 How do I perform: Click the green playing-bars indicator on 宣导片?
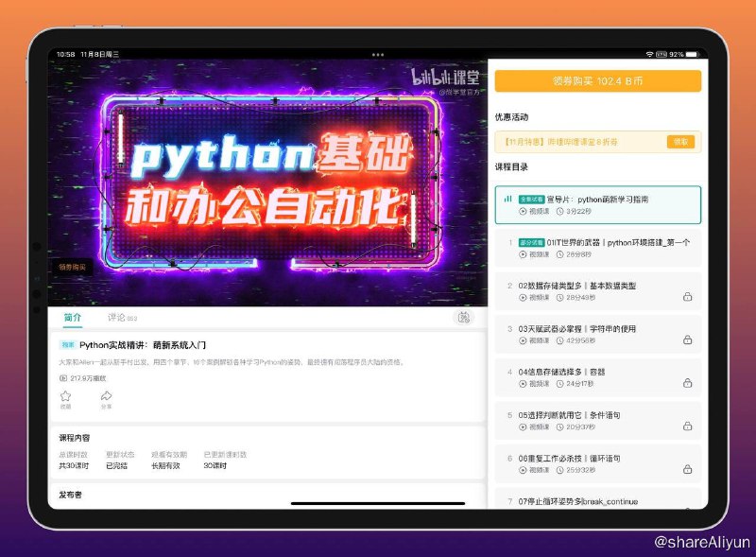click(508, 200)
